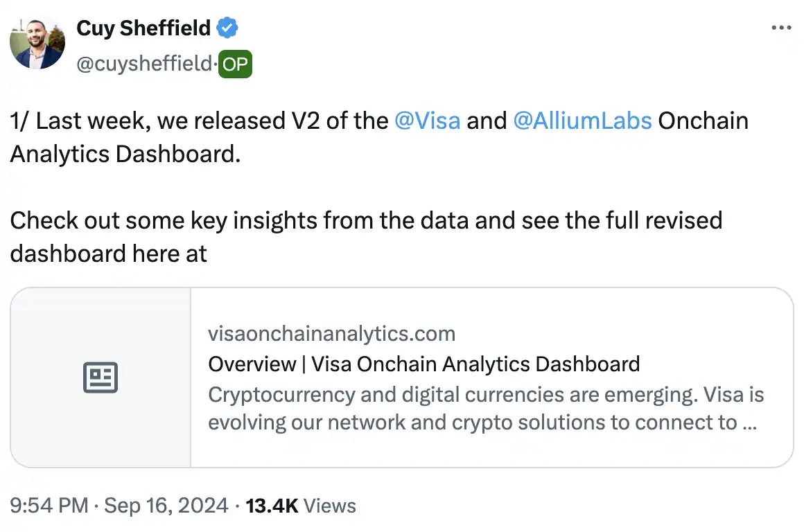The image size is (804, 532).
Task: Click the "Analytics Dashboard." text in tweet body
Action: click(125, 154)
